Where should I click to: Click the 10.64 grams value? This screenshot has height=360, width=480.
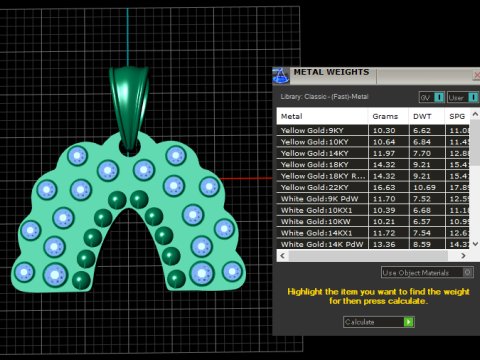pyautogui.click(x=384, y=142)
